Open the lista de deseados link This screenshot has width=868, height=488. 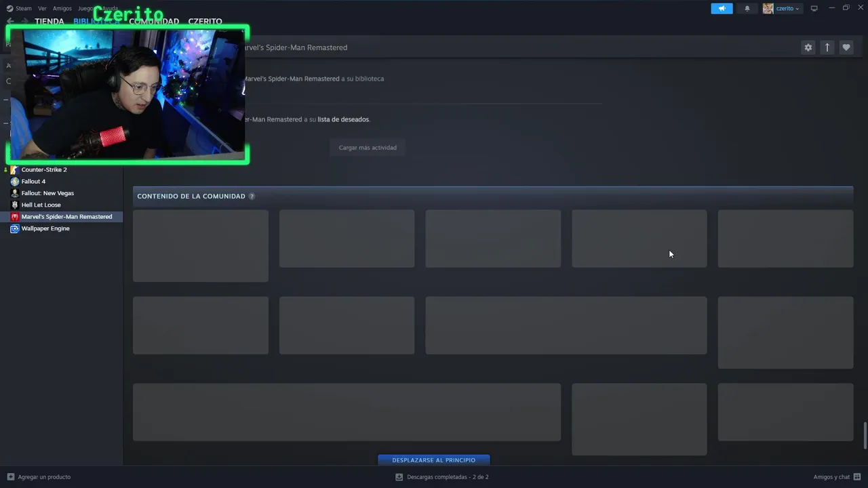tap(343, 119)
